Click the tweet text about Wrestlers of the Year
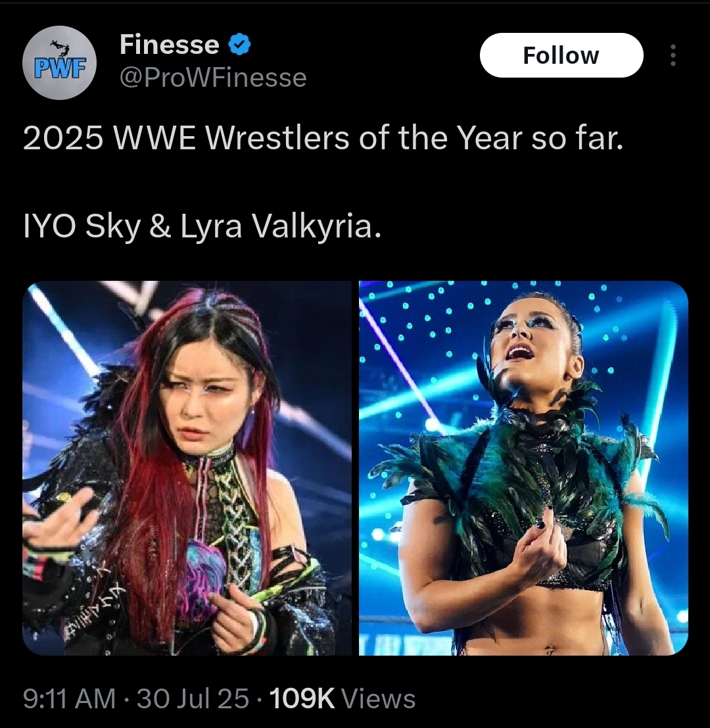Image resolution: width=710 pixels, height=728 pixels. click(323, 138)
